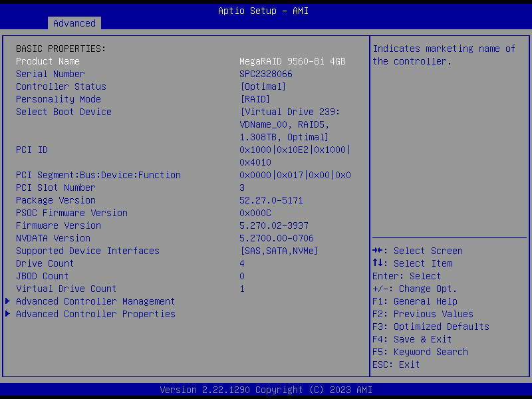Image resolution: width=532 pixels, height=399 pixels.
Task: Select the Serial Number field
Action: [x=51, y=74]
